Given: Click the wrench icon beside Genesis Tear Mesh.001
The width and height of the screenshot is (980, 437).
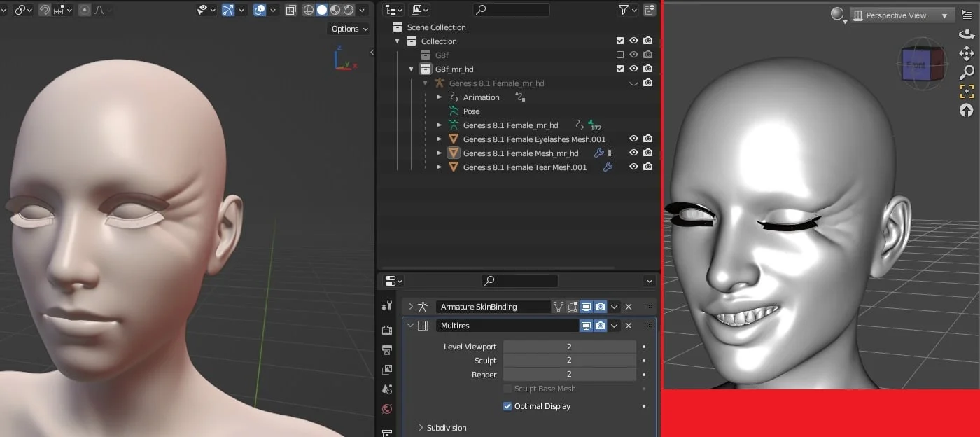Looking at the screenshot, I should click(x=608, y=166).
